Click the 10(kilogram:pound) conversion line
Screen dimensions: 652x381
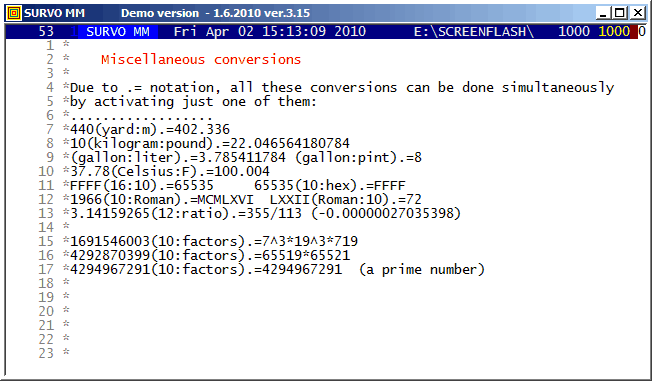pyautogui.click(x=210, y=143)
